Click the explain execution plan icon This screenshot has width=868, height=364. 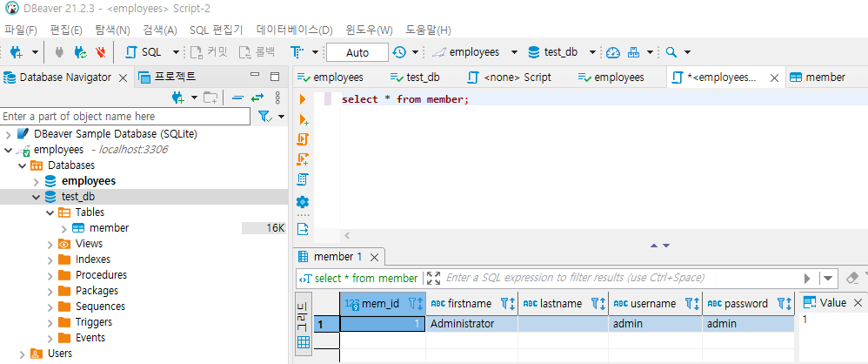tap(303, 179)
